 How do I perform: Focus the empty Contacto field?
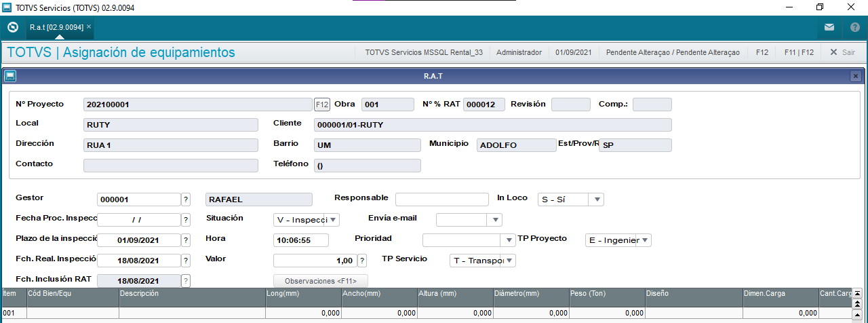(171, 166)
